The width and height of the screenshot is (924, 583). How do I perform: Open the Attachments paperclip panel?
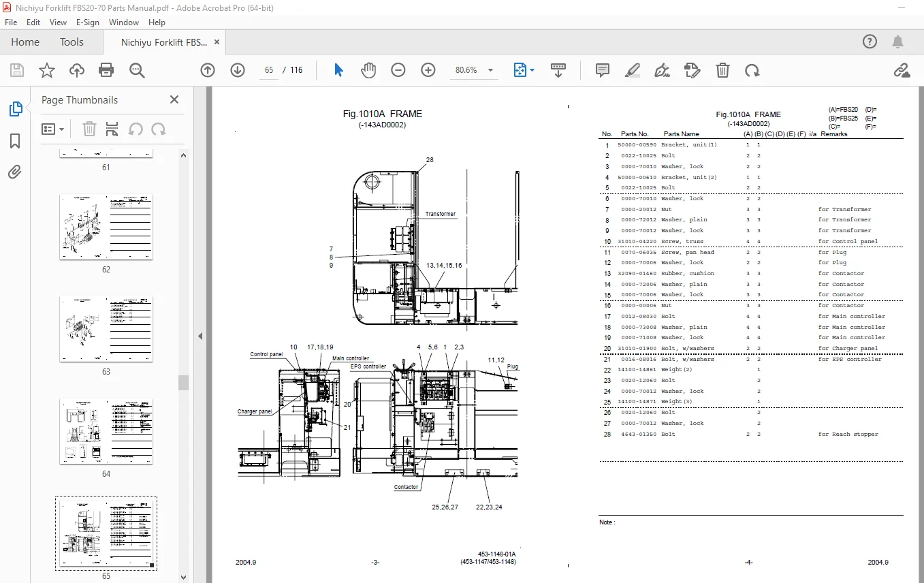(x=15, y=172)
